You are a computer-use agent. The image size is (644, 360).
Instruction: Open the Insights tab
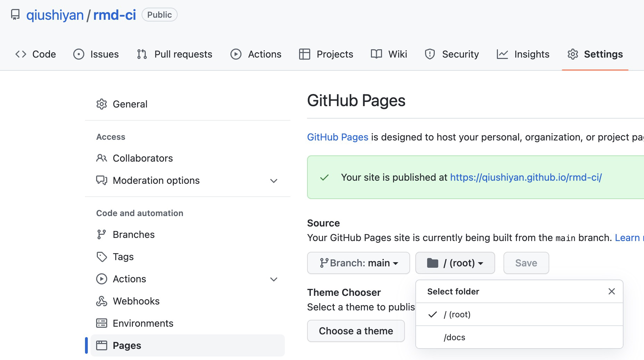pos(523,54)
